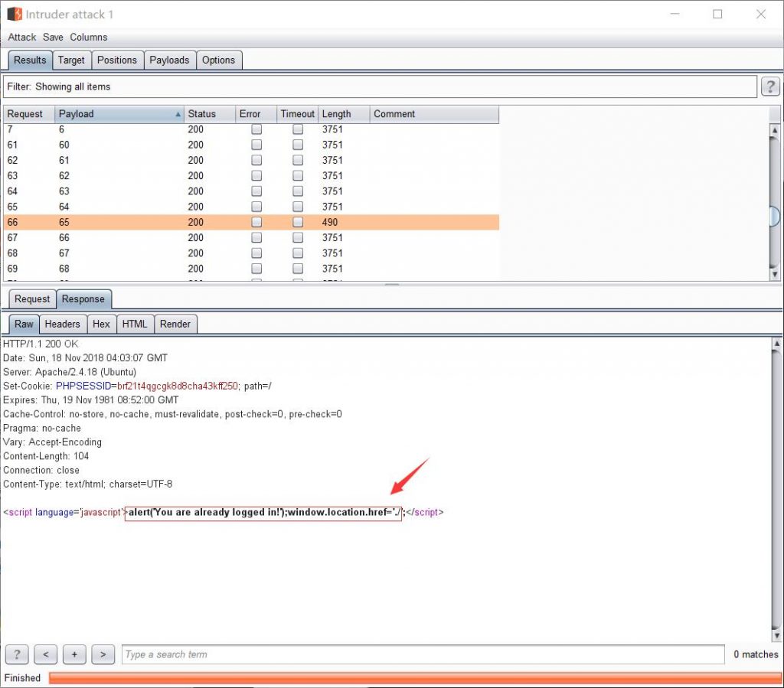The image size is (784, 688).
Task: Switch to the Target tab
Action: [71, 60]
